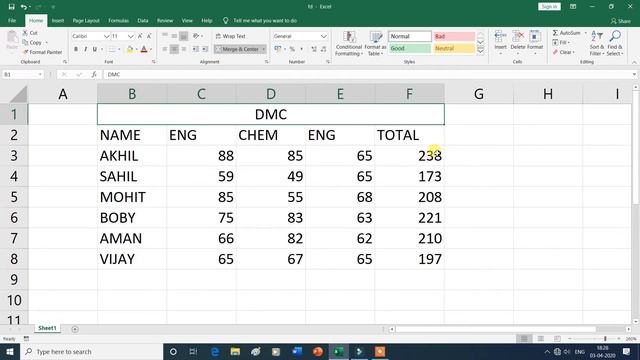Apply the Neutral cell style

tap(454, 48)
